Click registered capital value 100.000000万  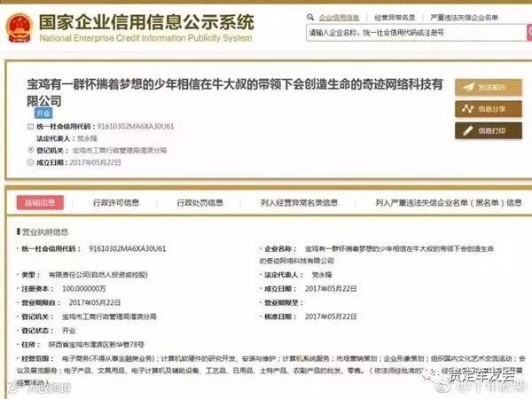coord(84,288)
